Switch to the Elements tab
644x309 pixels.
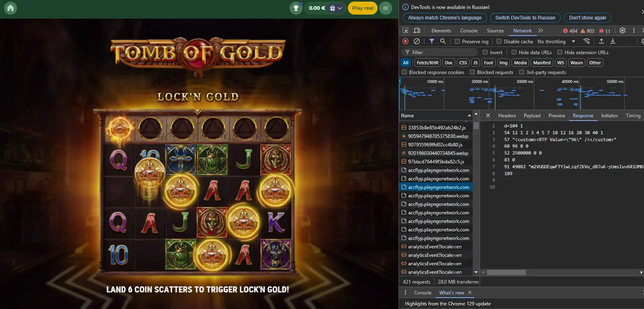click(x=441, y=31)
